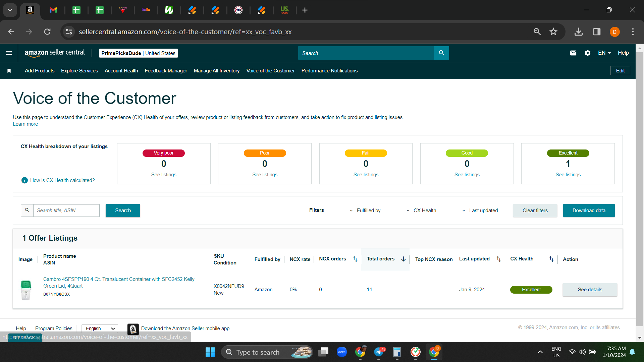Reload the page in Chrome

click(47, 32)
